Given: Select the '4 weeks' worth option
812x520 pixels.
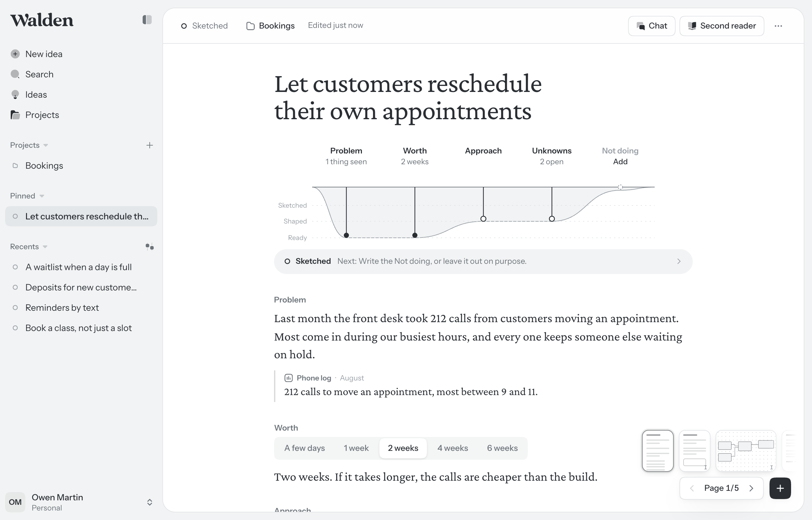Looking at the screenshot, I should pos(453,448).
